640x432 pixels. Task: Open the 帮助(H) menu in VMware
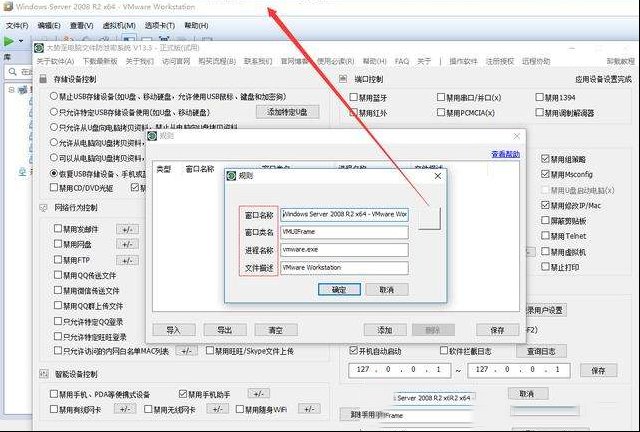point(196,25)
